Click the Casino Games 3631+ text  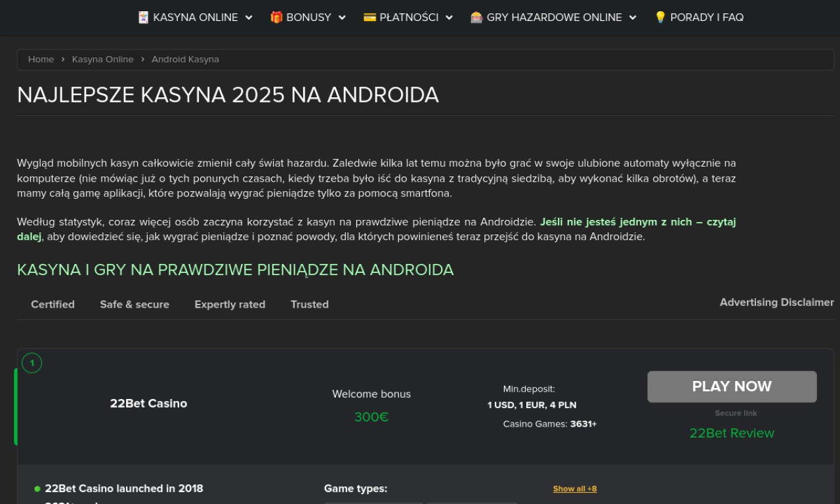pyautogui.click(x=550, y=424)
